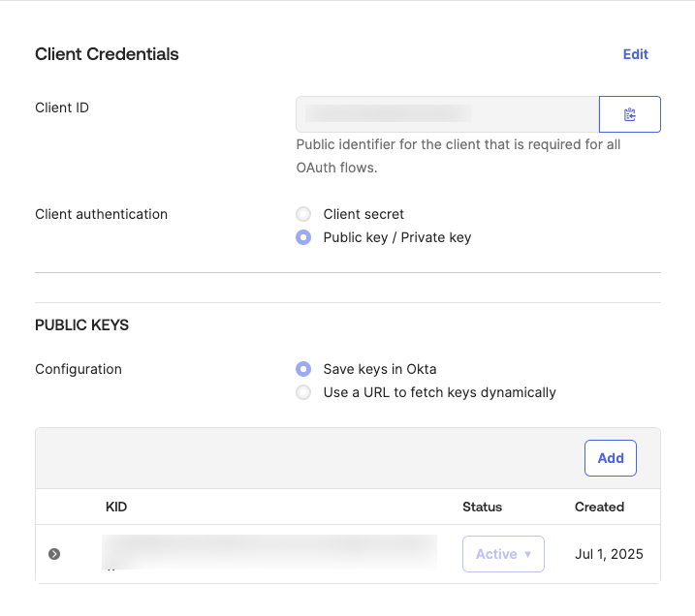Click the Configuration label

coord(79,369)
